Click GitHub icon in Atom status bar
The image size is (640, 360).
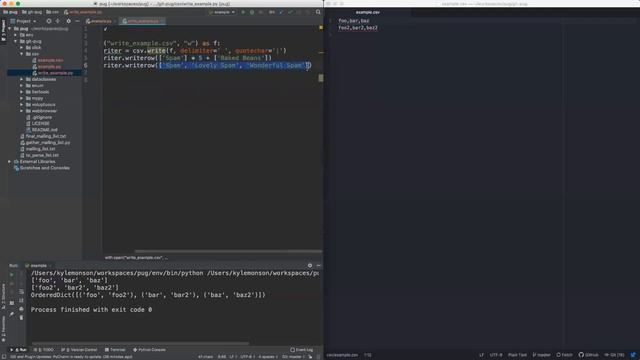pos(589,355)
